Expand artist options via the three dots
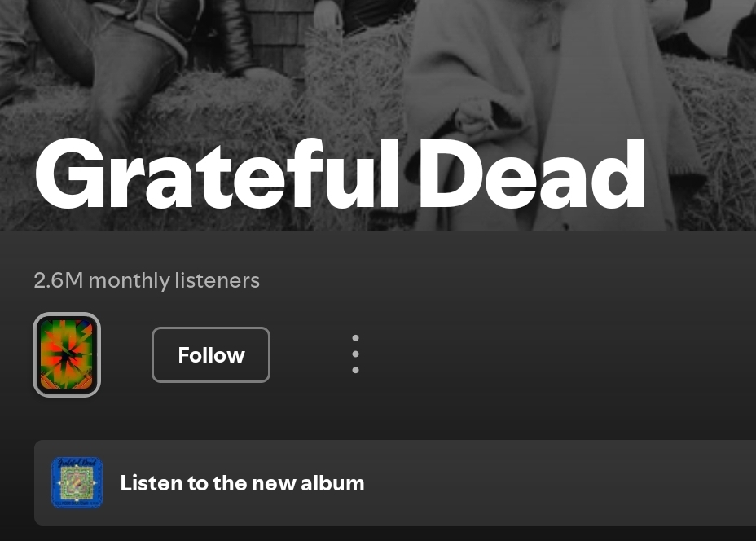Screen dimensions: 756x541 355,354
